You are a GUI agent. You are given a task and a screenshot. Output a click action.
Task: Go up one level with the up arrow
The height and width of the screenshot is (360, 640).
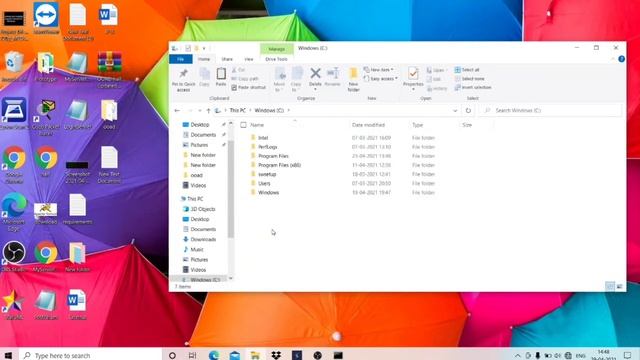pyautogui.click(x=208, y=111)
